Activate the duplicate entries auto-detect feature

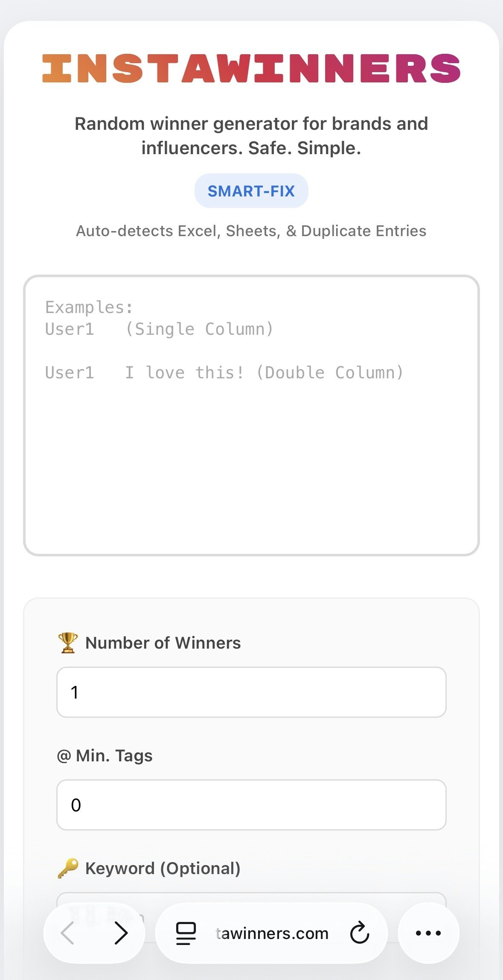click(251, 231)
